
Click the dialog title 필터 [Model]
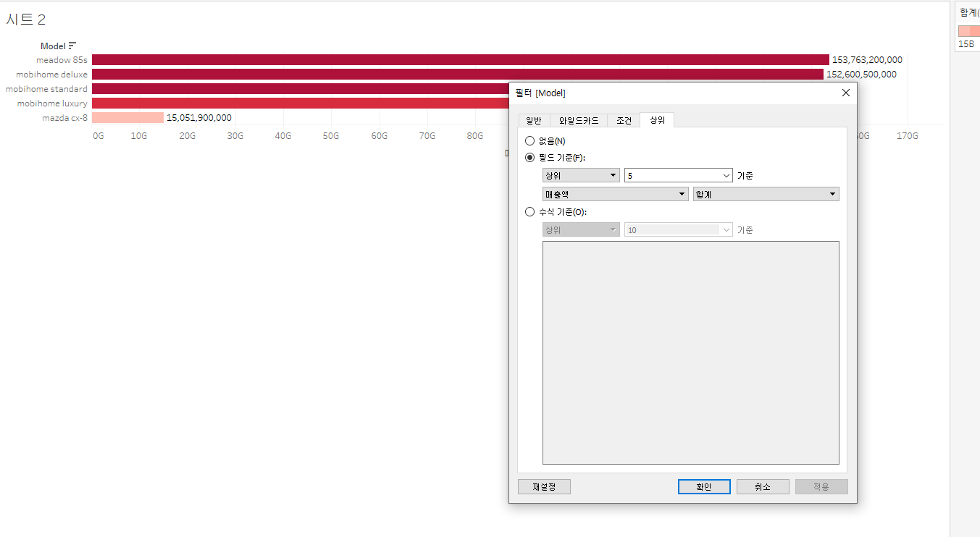(x=540, y=93)
